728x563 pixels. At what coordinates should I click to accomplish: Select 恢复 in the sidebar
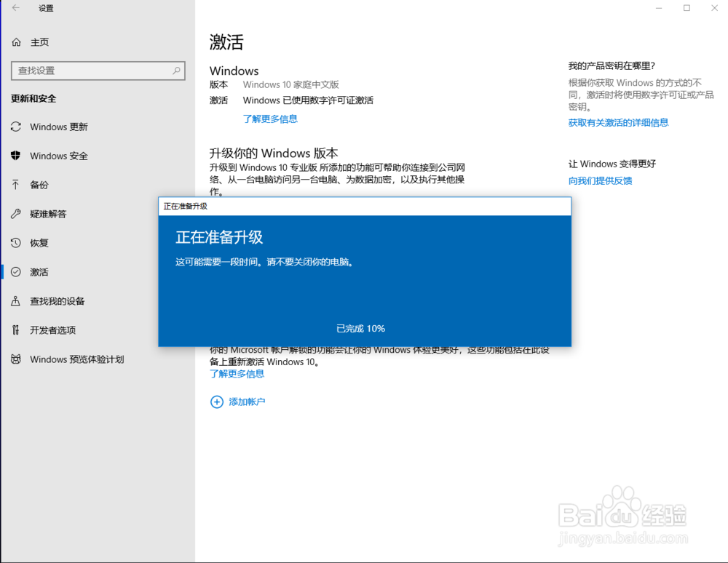click(39, 242)
